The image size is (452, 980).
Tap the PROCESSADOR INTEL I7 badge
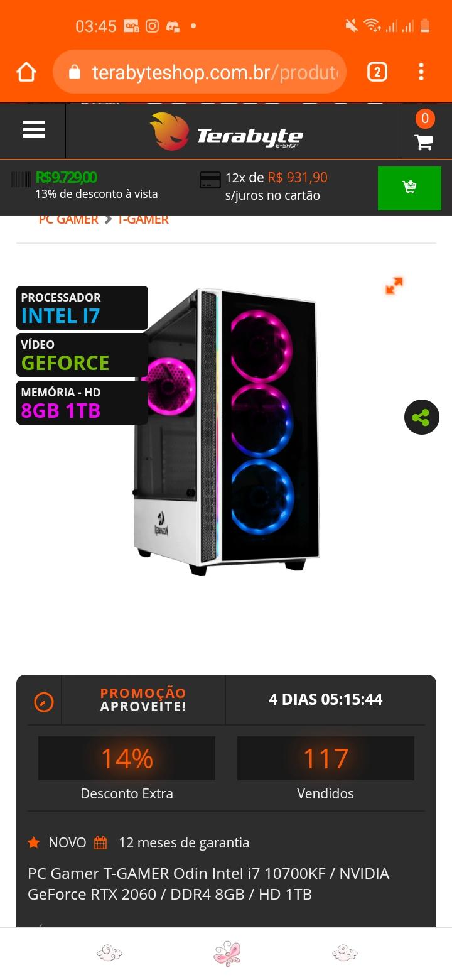[82, 308]
